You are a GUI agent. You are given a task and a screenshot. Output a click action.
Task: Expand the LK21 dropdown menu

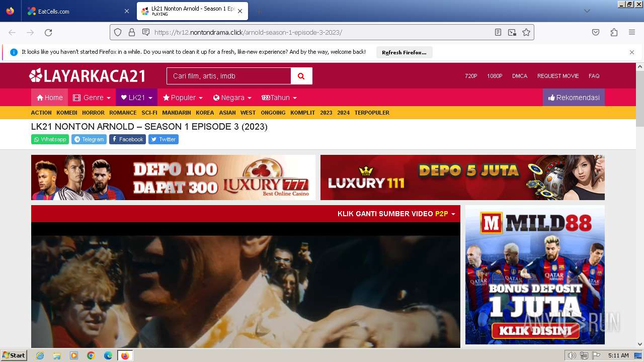click(136, 98)
